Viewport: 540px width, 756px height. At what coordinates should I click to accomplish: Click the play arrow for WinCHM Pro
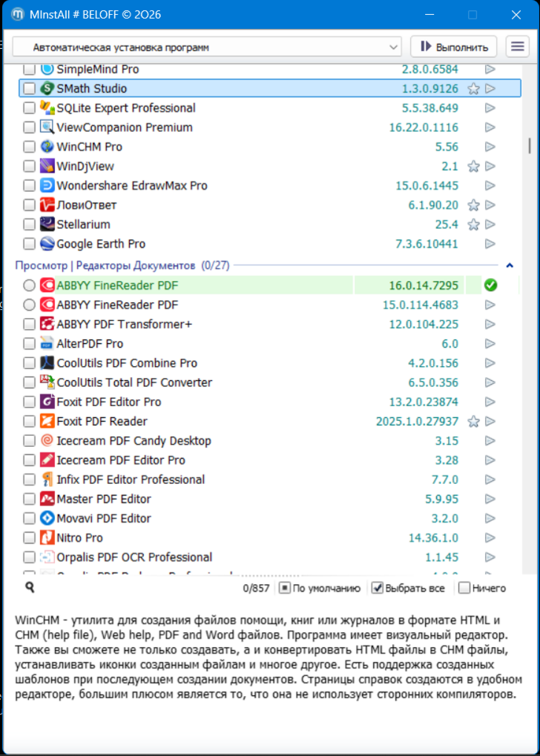[x=490, y=147]
